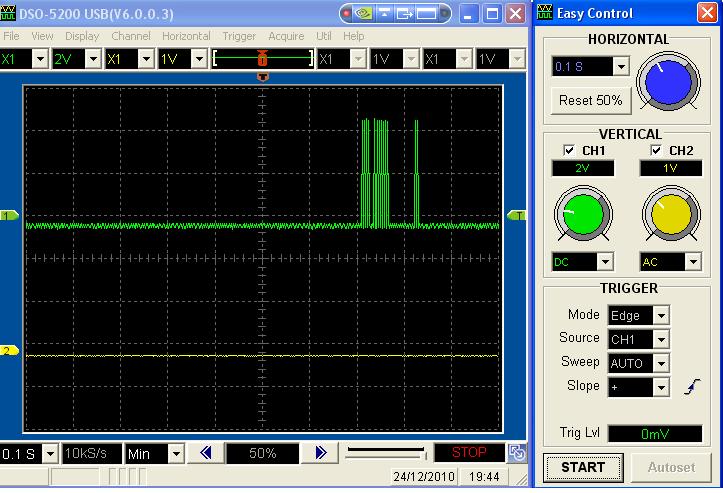Screen dimensions: 723x493
Task: Toggle the CH1 checkbox
Action: [570, 151]
